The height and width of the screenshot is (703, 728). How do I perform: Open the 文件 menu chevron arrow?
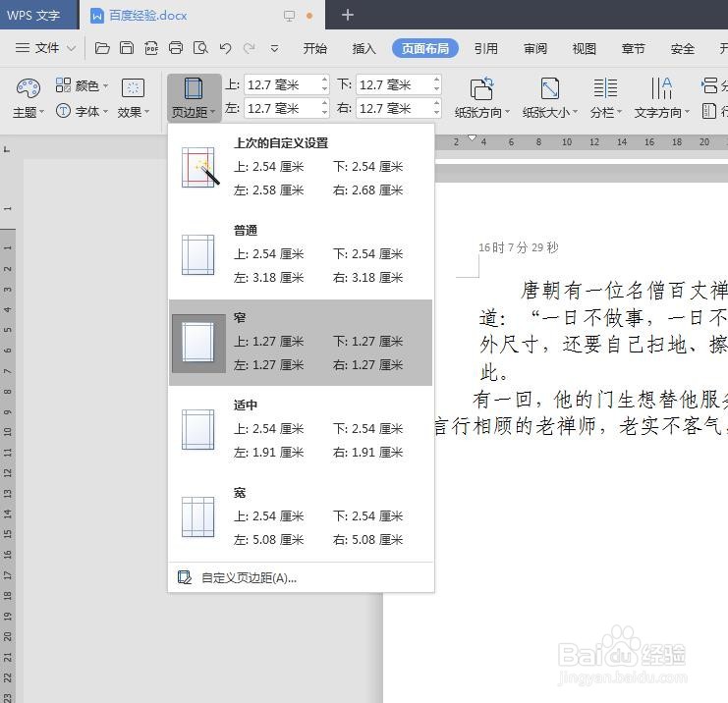tap(71, 48)
